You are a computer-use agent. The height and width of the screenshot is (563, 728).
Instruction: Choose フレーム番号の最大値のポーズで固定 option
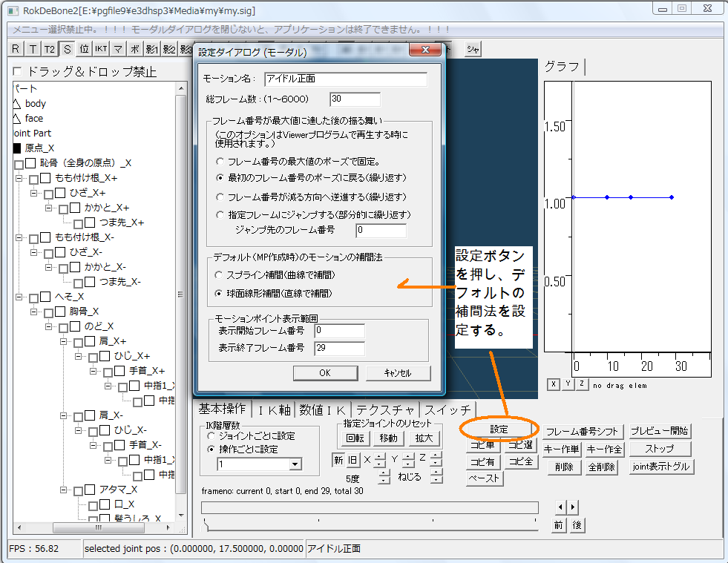pos(220,161)
